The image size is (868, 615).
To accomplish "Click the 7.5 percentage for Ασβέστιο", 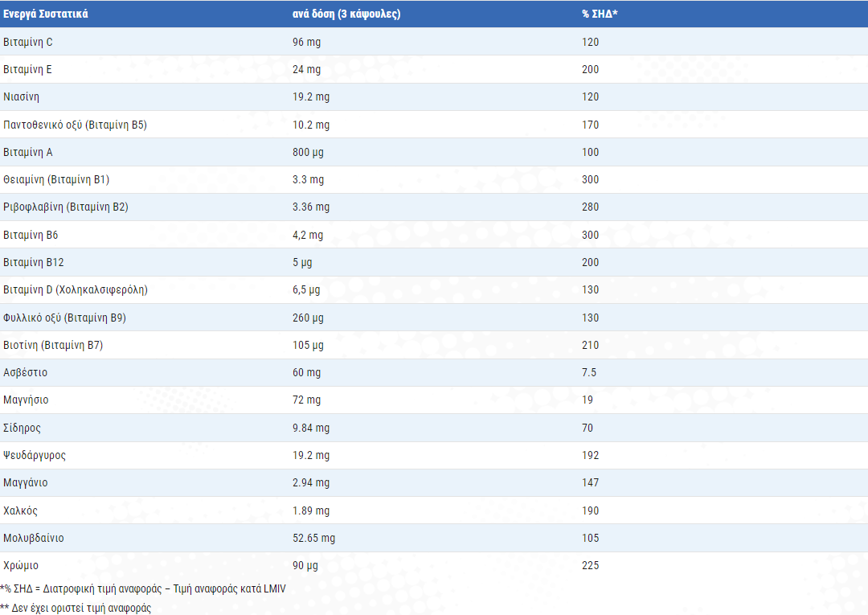I will [x=589, y=372].
